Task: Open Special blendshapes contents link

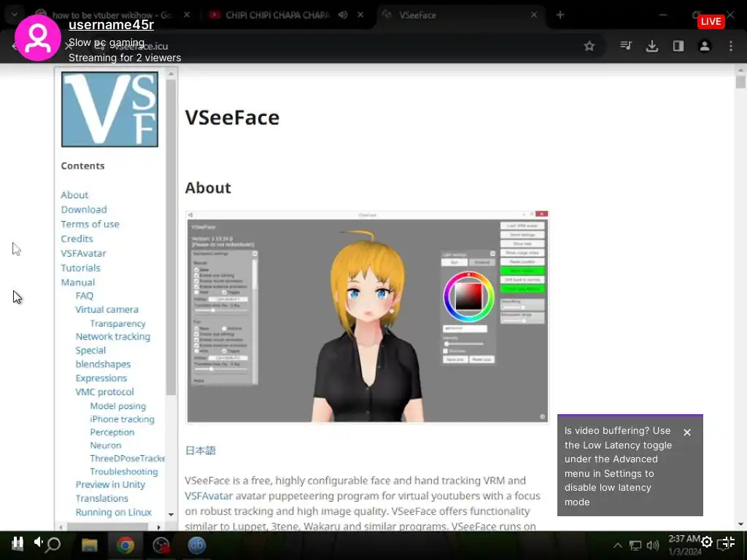Action: (103, 357)
